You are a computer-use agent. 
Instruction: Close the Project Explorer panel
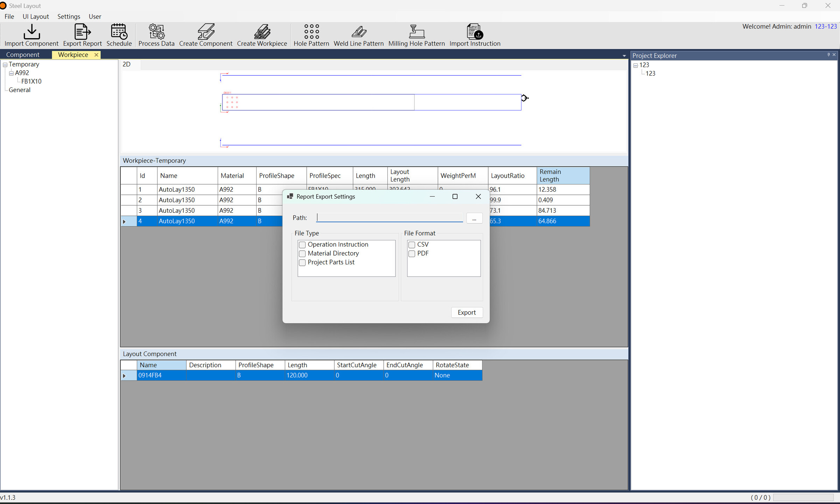click(x=834, y=55)
